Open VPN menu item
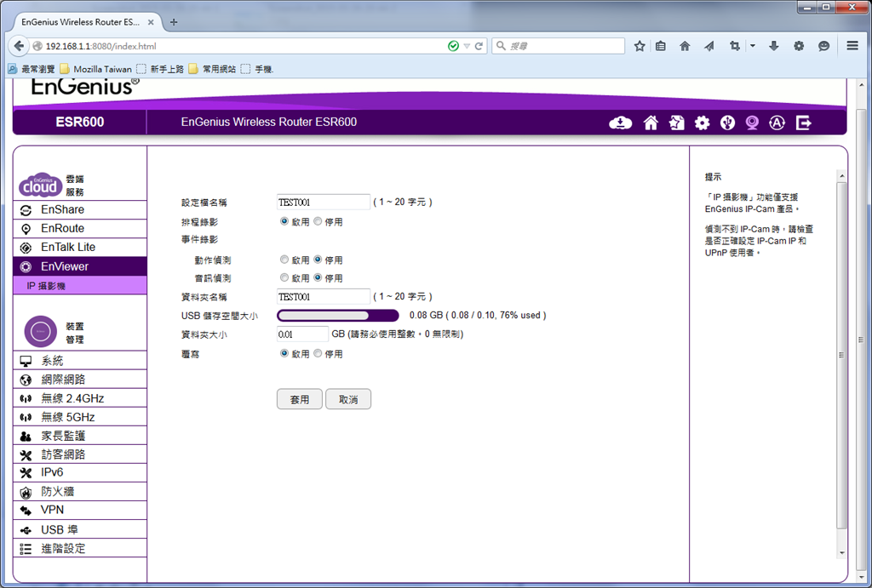Viewport: 872px width, 588px height. (79, 511)
